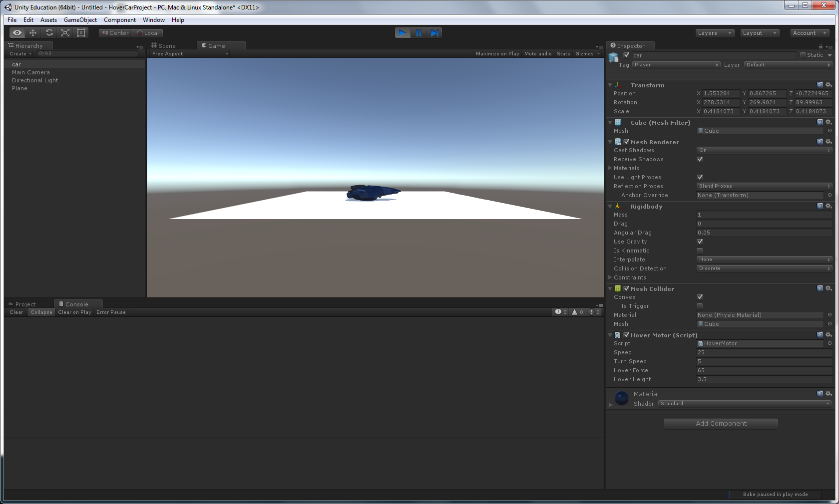Open Reflection Probes dropdown
This screenshot has height=504, width=839.
click(764, 186)
